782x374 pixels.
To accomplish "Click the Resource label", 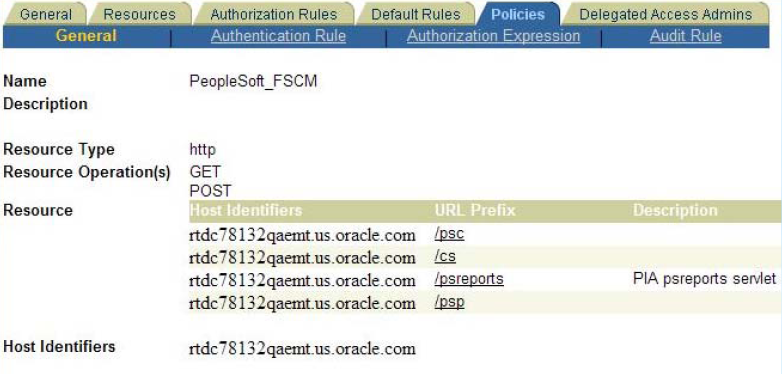I will point(38,210).
